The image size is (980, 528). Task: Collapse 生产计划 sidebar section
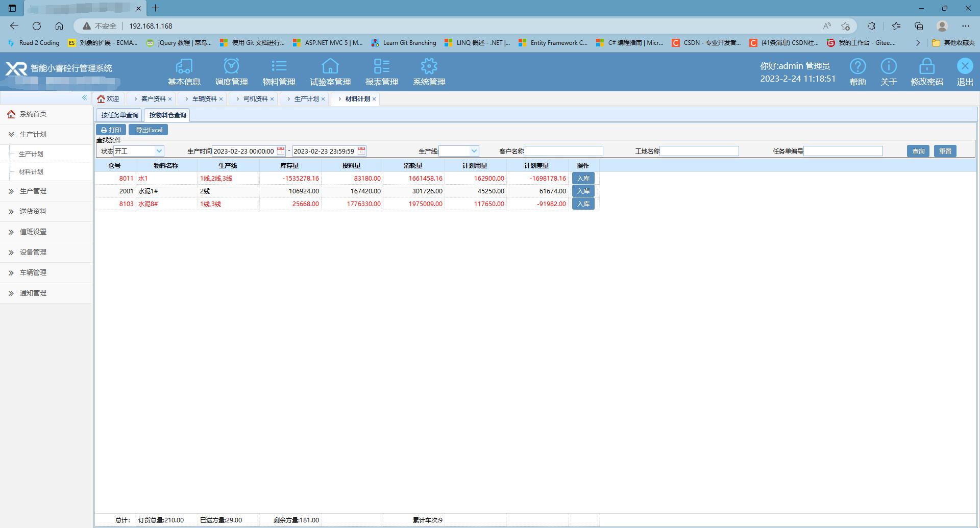(x=46, y=135)
